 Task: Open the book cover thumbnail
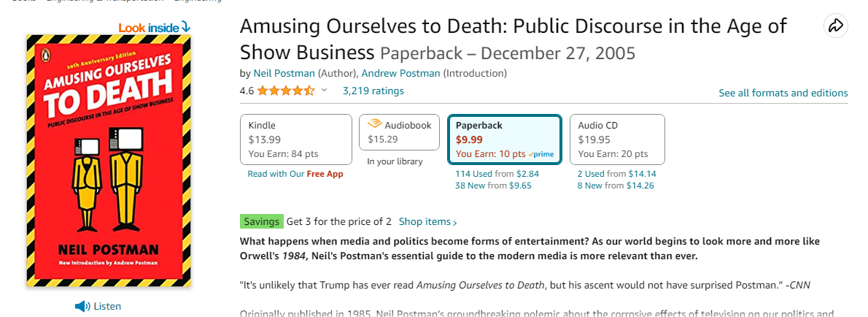click(x=109, y=161)
